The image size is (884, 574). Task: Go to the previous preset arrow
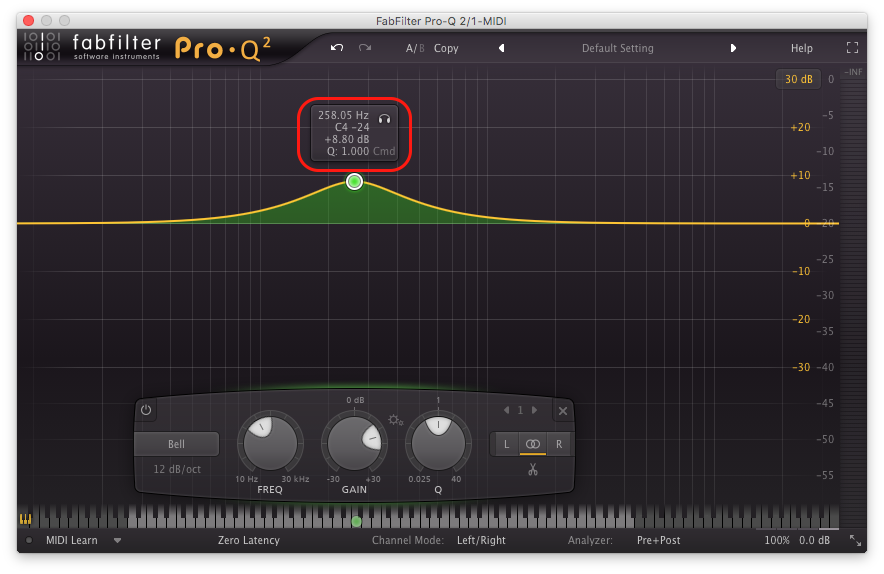pyautogui.click(x=501, y=48)
